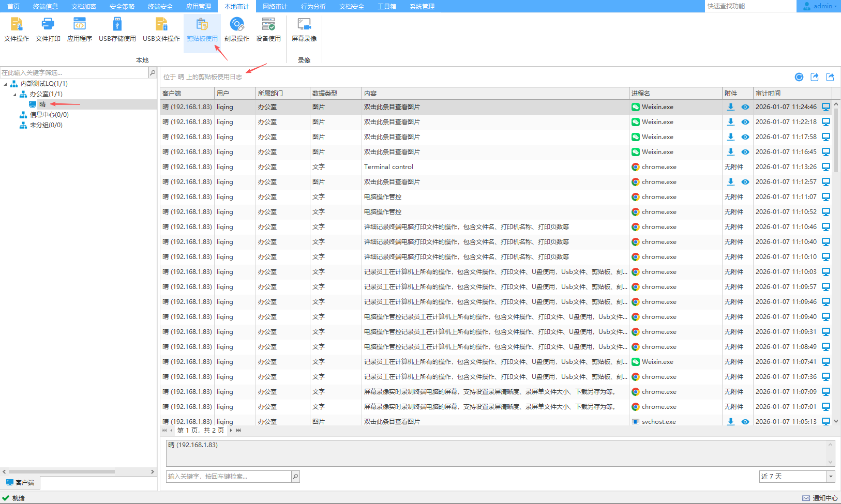
Task: Open the 刻录操作 burn operations tool
Action: [237, 29]
